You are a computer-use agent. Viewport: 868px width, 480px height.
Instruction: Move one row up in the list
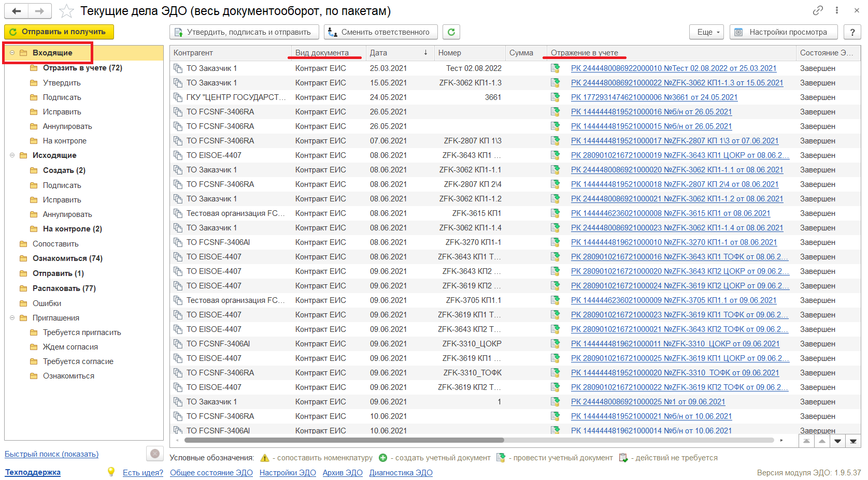tap(822, 441)
